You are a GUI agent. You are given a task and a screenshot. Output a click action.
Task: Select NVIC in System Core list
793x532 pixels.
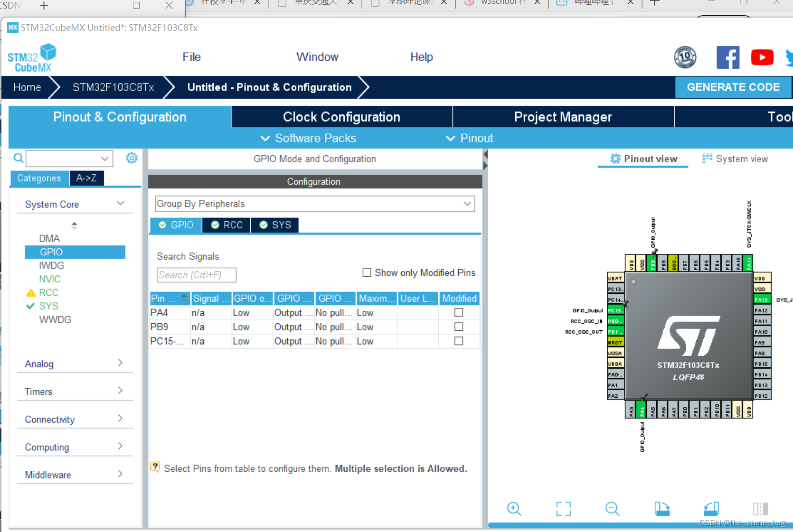tap(50, 279)
